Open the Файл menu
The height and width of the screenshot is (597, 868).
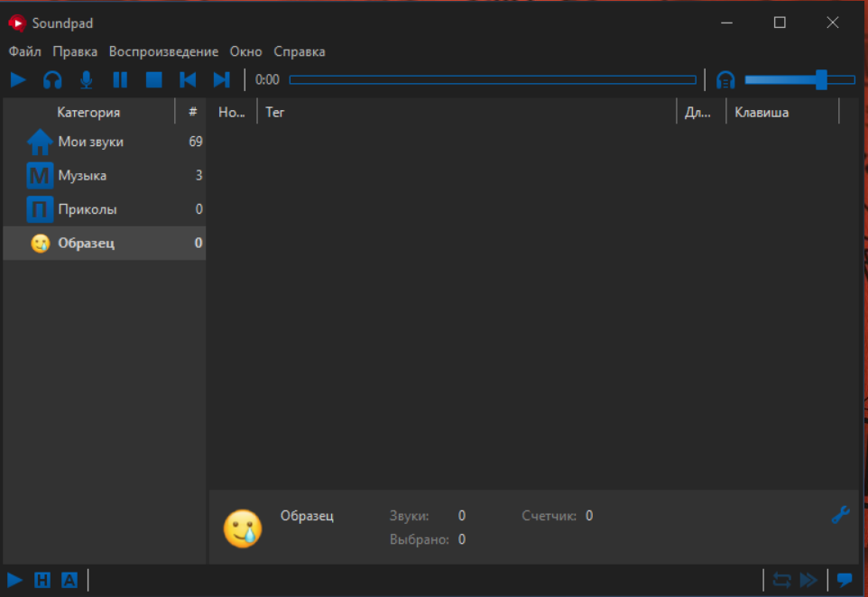[24, 51]
